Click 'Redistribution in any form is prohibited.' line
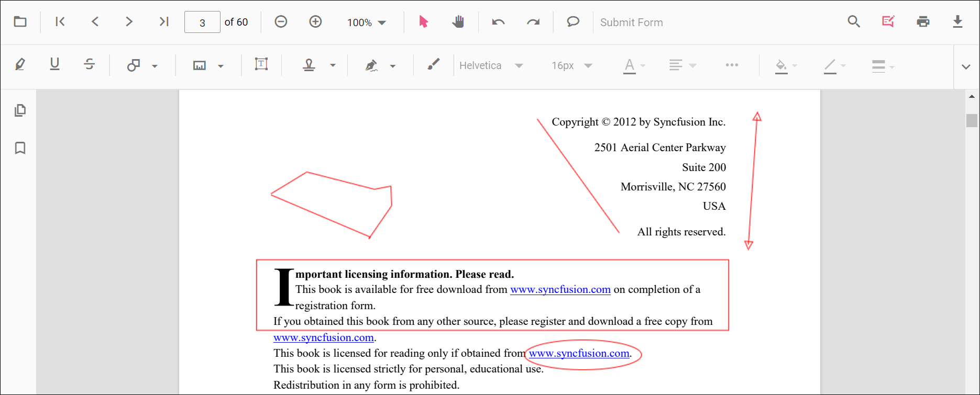Viewport: 980px width, 395px height. point(366,385)
